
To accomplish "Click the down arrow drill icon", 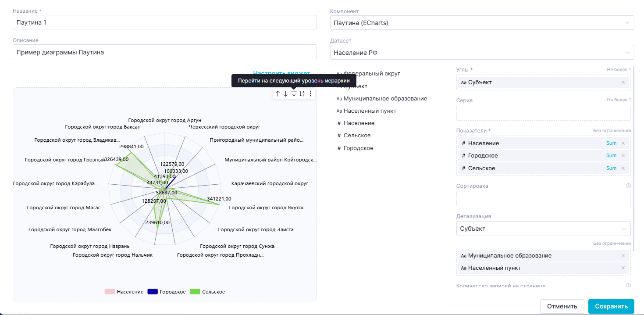I will [285, 94].
